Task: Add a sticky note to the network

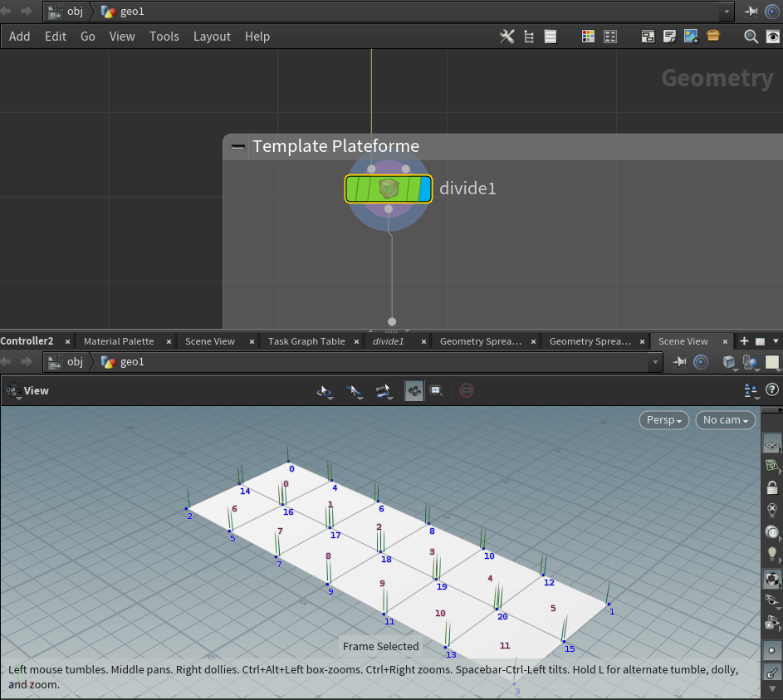Action: (670, 37)
